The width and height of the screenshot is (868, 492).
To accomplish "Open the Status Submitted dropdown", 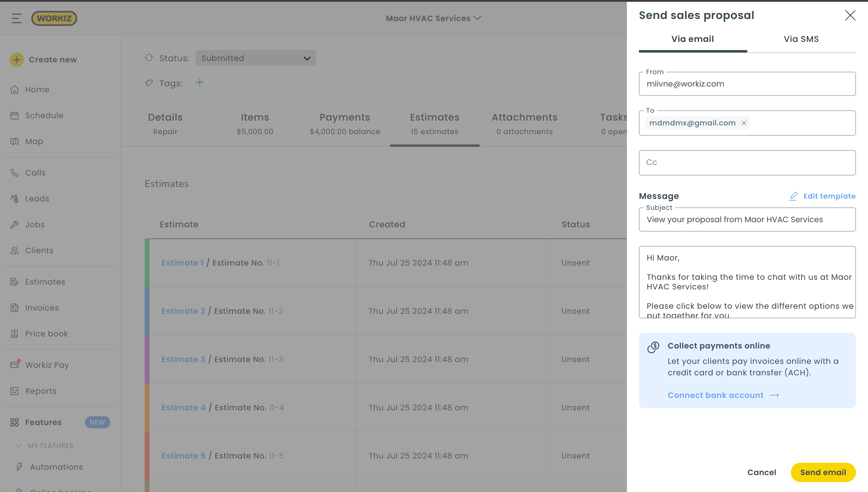I will pos(256,58).
